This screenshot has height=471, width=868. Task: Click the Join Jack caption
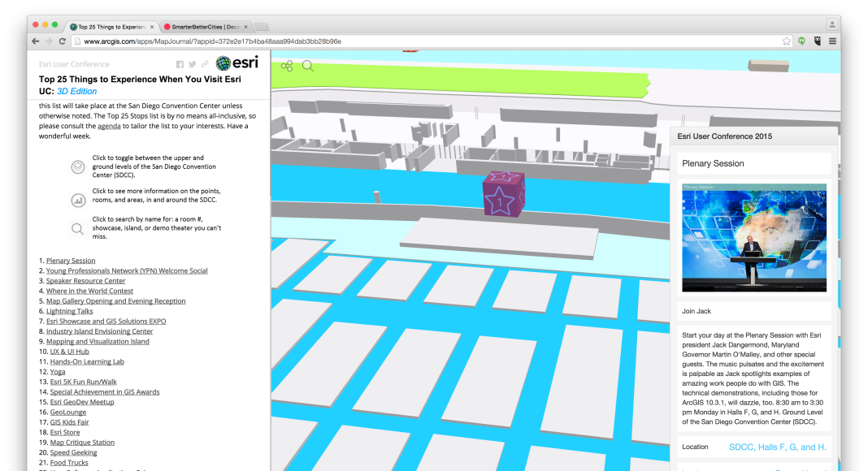pyautogui.click(x=697, y=311)
